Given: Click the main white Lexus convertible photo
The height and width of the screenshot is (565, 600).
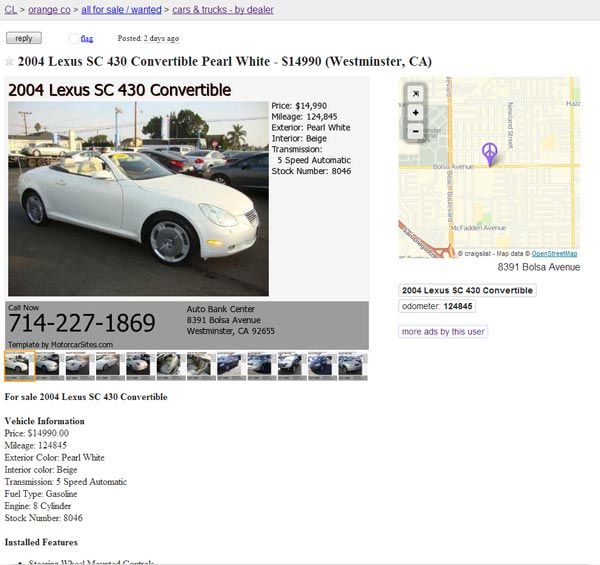Looking at the screenshot, I should pyautogui.click(x=138, y=199).
